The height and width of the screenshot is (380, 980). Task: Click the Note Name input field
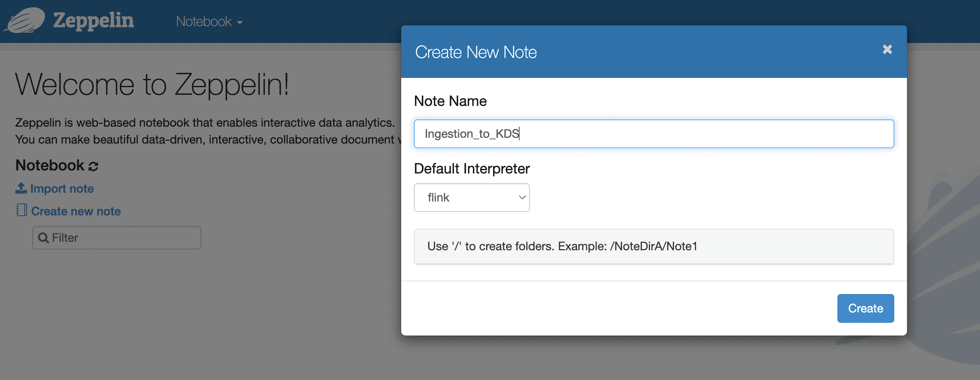pyautogui.click(x=654, y=134)
